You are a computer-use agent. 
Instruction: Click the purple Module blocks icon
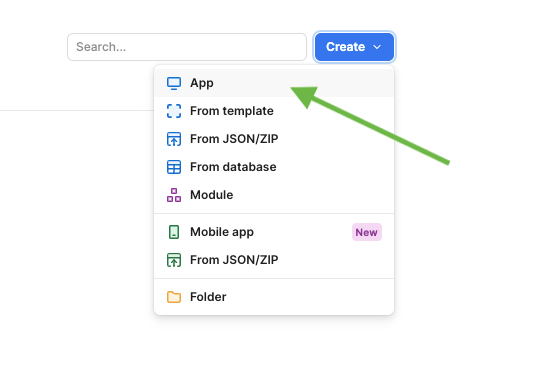point(174,195)
